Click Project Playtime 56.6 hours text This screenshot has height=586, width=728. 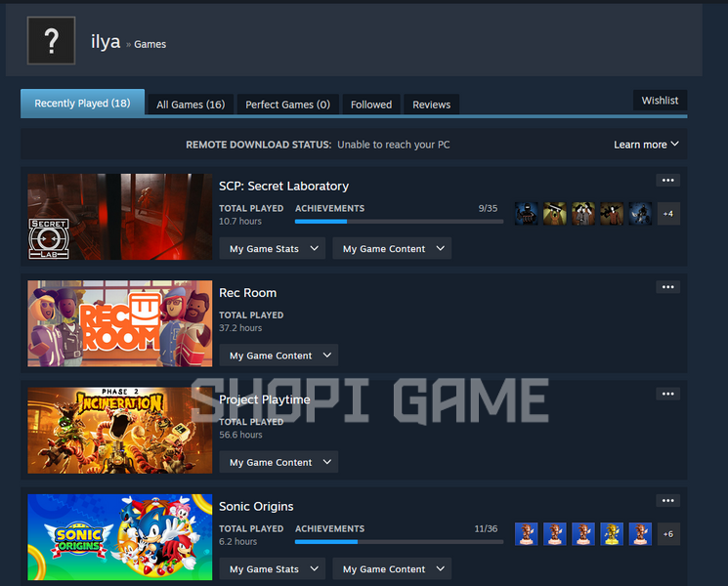(240, 435)
